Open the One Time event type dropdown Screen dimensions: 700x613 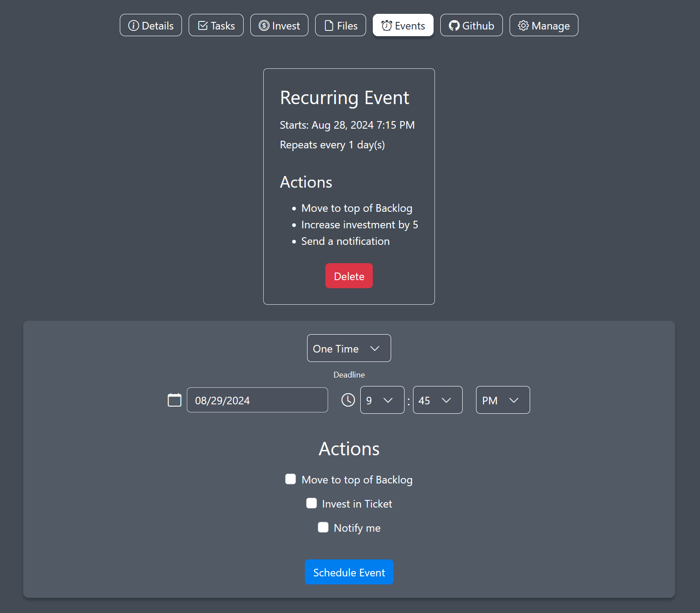(x=349, y=348)
